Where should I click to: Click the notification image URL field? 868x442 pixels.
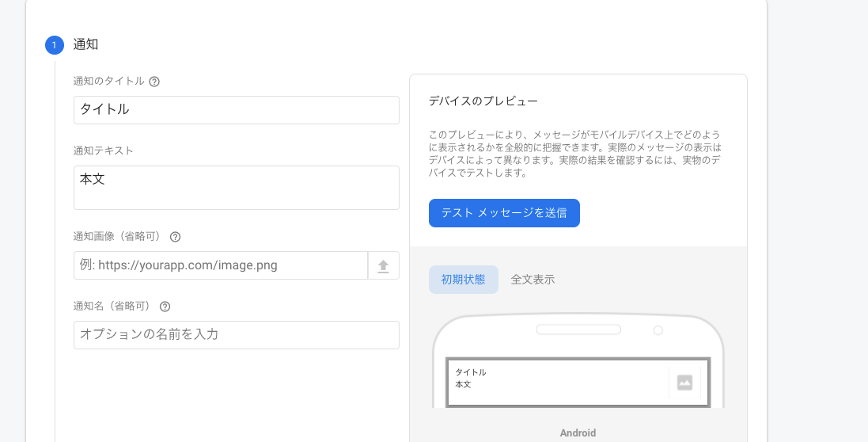(x=220, y=265)
